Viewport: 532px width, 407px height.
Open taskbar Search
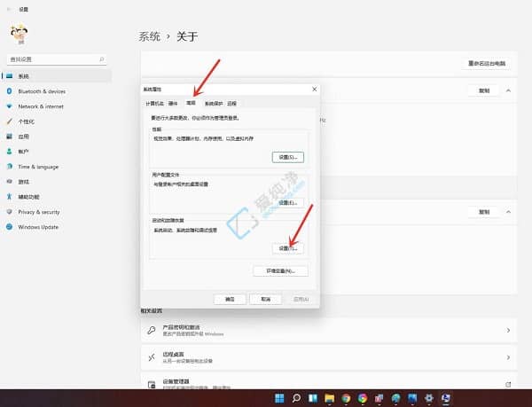(x=296, y=398)
